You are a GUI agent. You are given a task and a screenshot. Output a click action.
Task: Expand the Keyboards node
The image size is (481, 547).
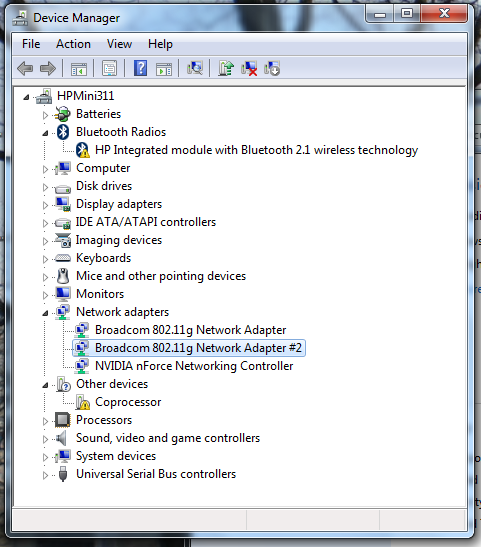point(45,259)
